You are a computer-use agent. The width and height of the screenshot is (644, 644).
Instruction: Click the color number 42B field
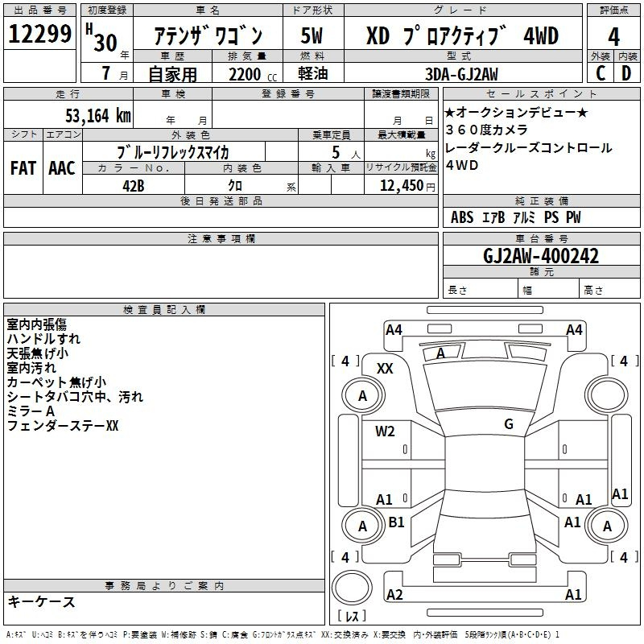coord(133,184)
